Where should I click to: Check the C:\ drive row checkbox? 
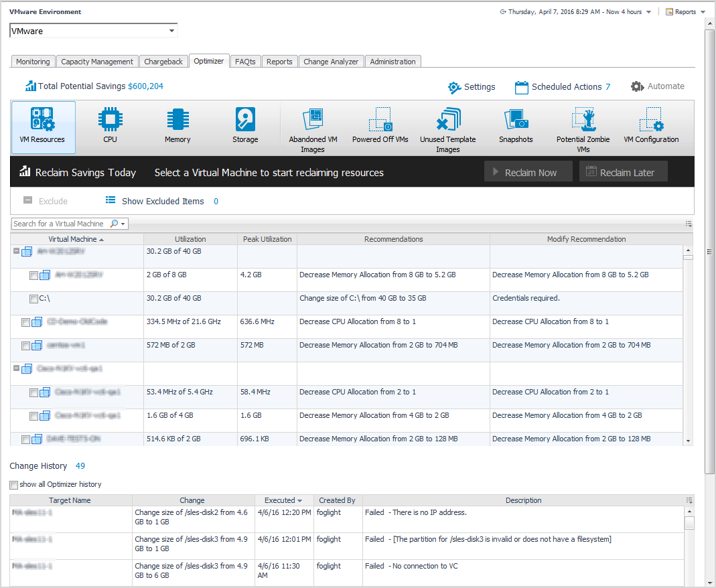pyautogui.click(x=33, y=299)
